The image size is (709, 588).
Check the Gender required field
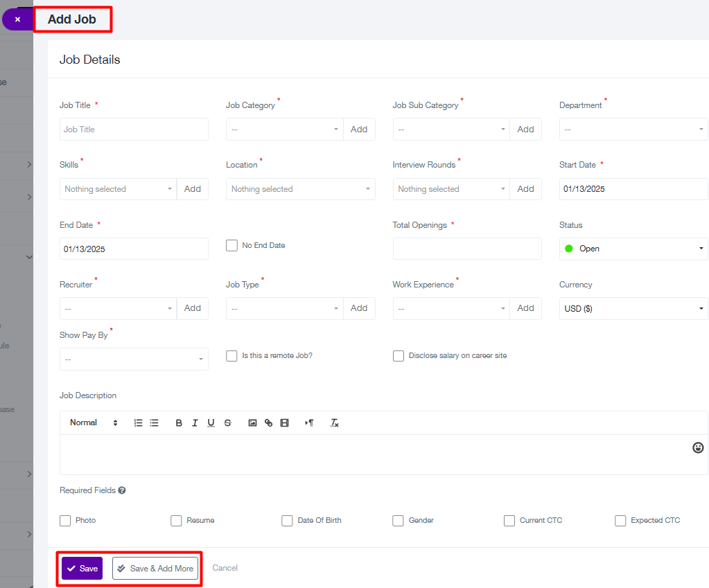[x=398, y=521]
